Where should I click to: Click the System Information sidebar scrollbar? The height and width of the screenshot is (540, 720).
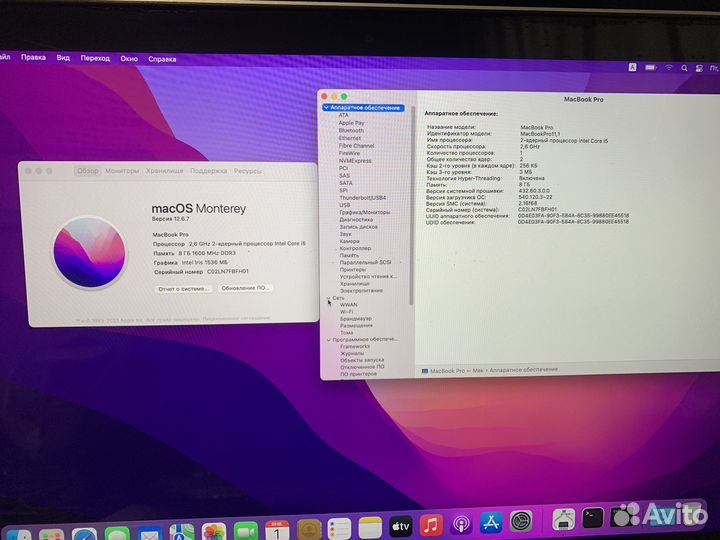click(411, 205)
